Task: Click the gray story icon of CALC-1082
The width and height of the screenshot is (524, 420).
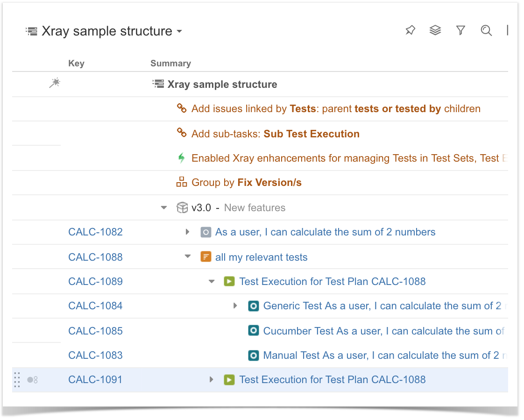Action: click(206, 232)
